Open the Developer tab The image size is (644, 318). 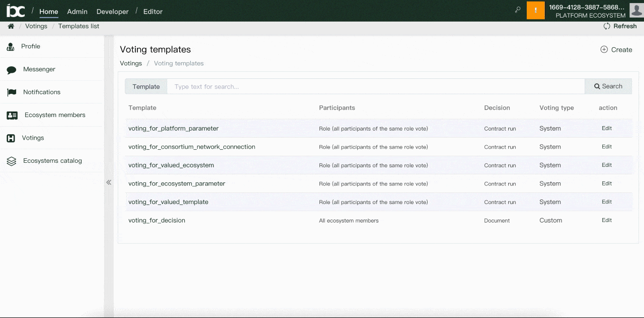[x=112, y=12]
